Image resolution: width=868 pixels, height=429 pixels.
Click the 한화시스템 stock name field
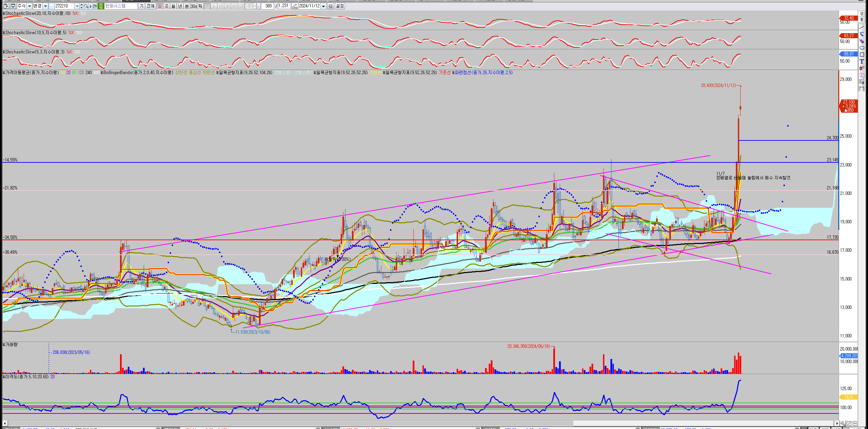tap(120, 6)
